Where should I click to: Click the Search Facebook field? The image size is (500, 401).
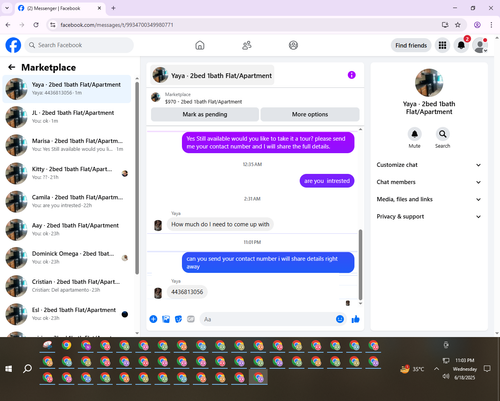pyautogui.click(x=79, y=45)
